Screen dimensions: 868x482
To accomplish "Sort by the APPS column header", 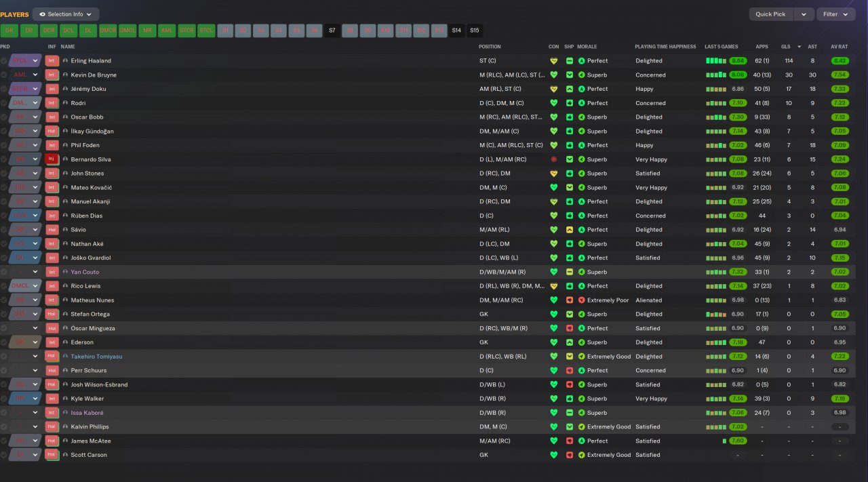I will pyautogui.click(x=762, y=47).
